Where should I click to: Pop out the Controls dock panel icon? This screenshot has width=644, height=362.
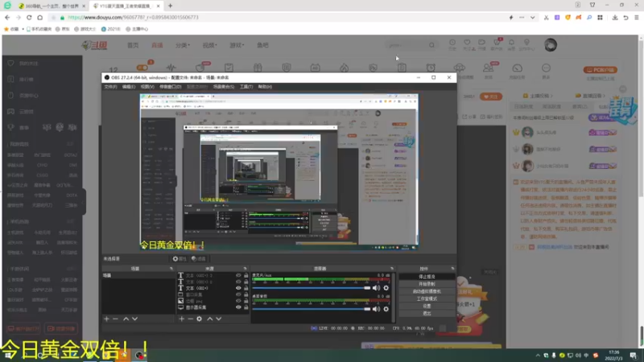point(452,269)
